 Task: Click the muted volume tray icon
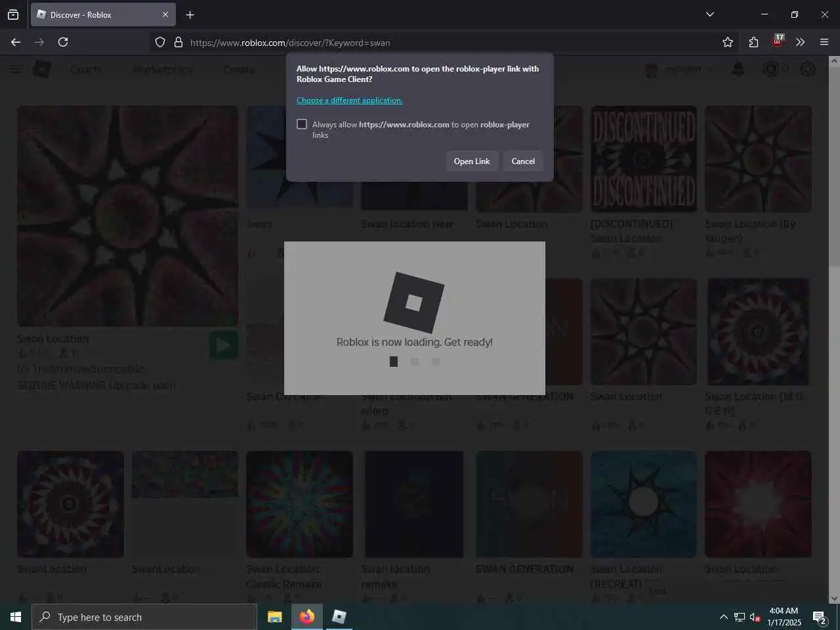pos(755,617)
